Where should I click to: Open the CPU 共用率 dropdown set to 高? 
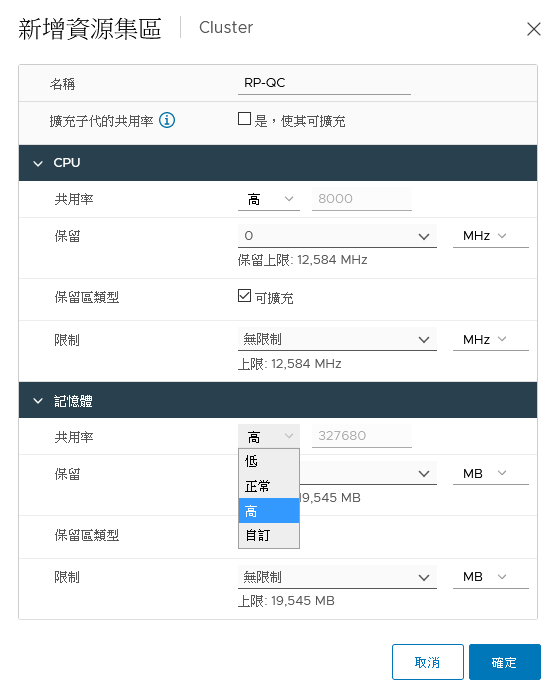click(x=269, y=199)
